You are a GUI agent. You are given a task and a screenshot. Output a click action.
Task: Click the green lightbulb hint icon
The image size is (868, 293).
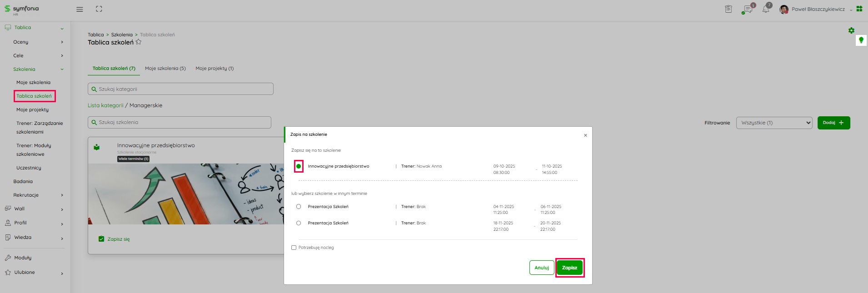tap(861, 40)
